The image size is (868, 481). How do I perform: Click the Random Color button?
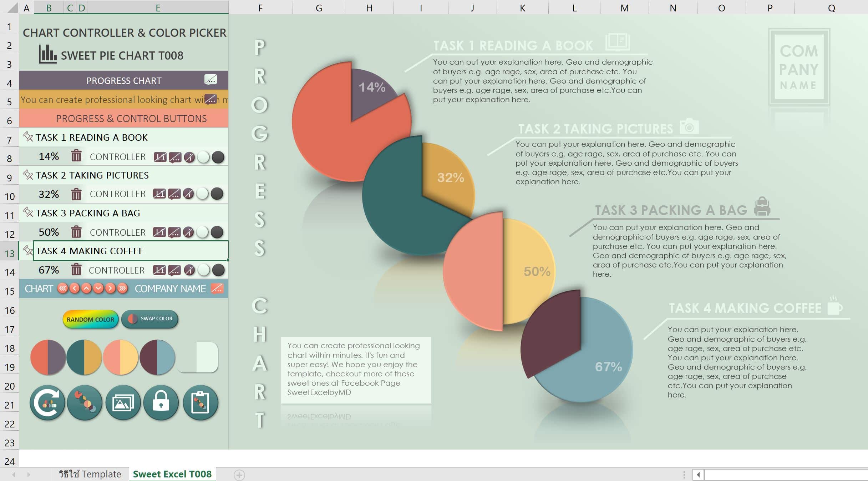(x=90, y=318)
